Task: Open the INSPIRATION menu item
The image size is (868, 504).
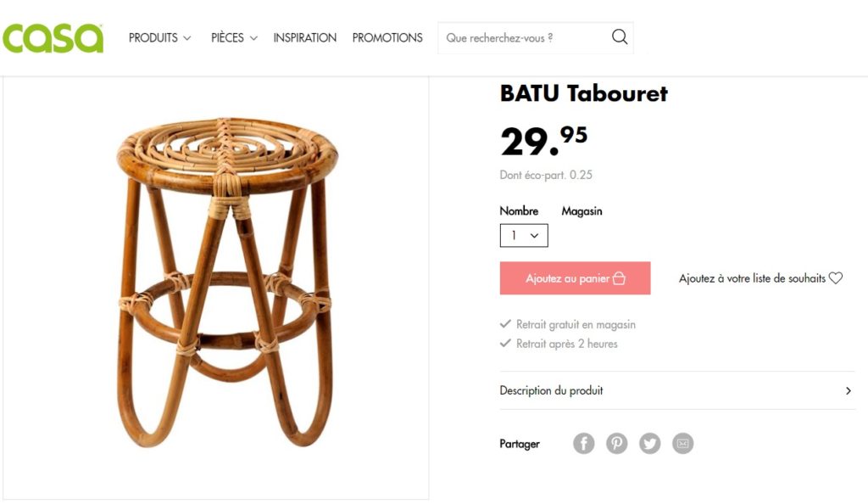Action: [304, 37]
